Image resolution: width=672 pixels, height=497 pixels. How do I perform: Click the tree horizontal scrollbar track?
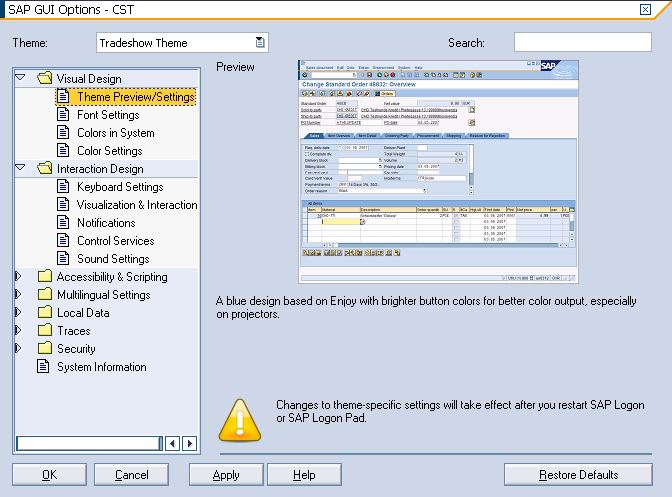[89, 443]
